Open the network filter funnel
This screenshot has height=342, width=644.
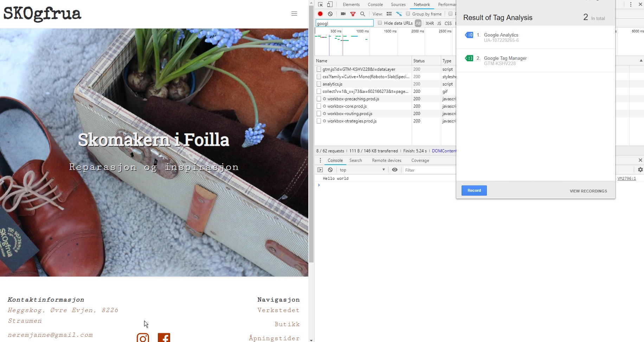coord(353,14)
